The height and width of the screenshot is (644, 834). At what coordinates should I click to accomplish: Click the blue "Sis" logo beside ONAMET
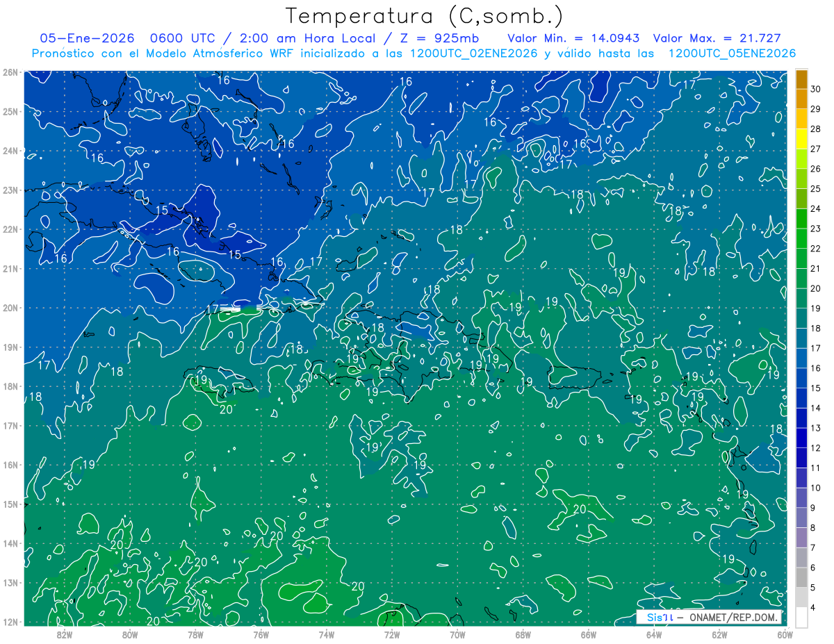click(x=655, y=617)
